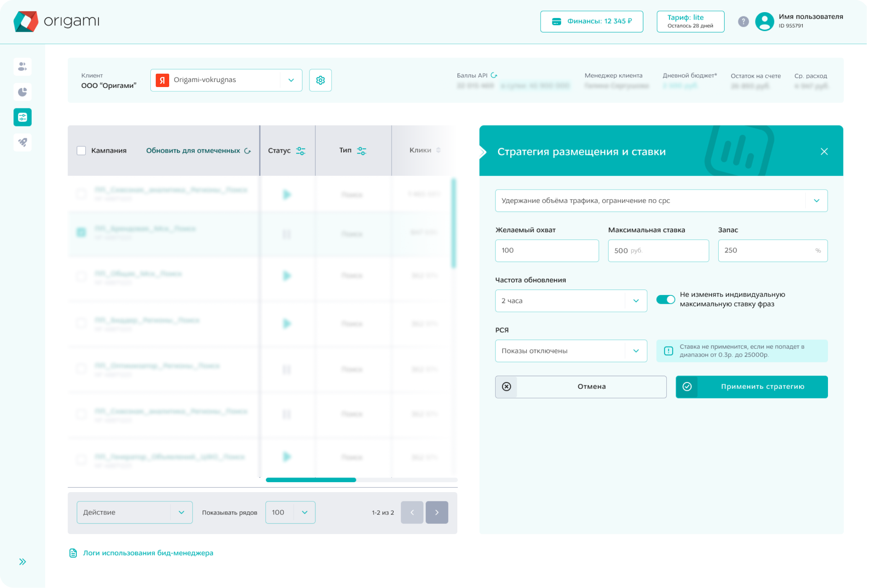Open the strategy type dropdown
The height and width of the screenshot is (588, 869).
click(661, 201)
